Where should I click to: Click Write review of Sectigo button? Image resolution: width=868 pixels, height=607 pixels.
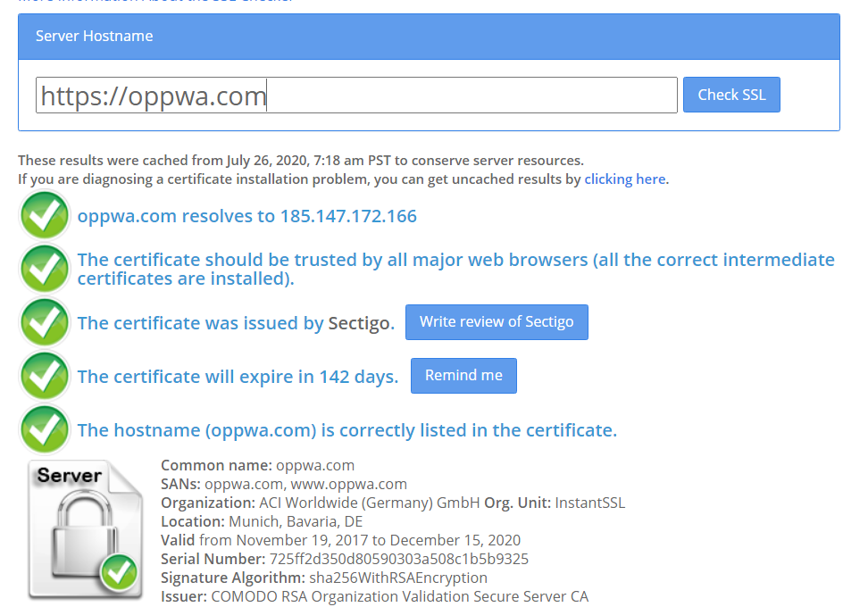click(497, 322)
